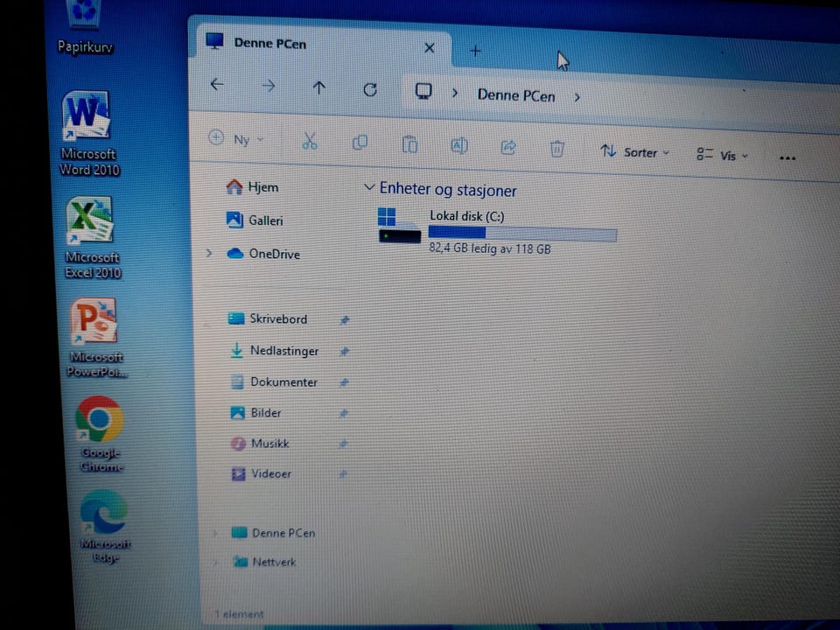The image size is (840, 630).
Task: Click the '82,4 GB ledig av 118 GB' text
Action: [490, 248]
